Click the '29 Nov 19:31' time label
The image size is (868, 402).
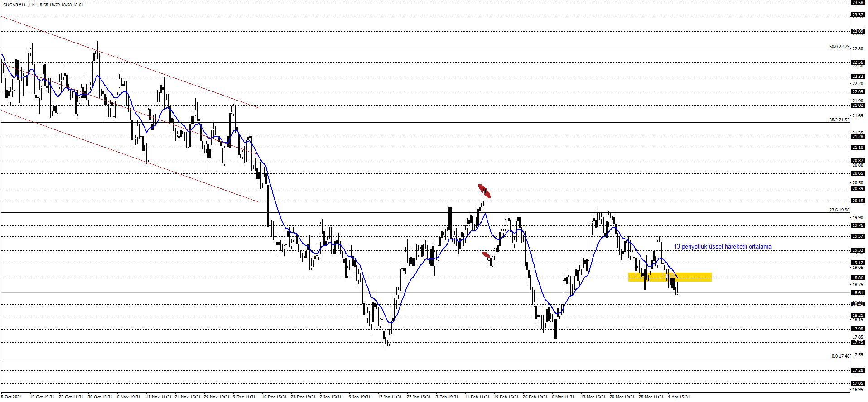click(217, 397)
